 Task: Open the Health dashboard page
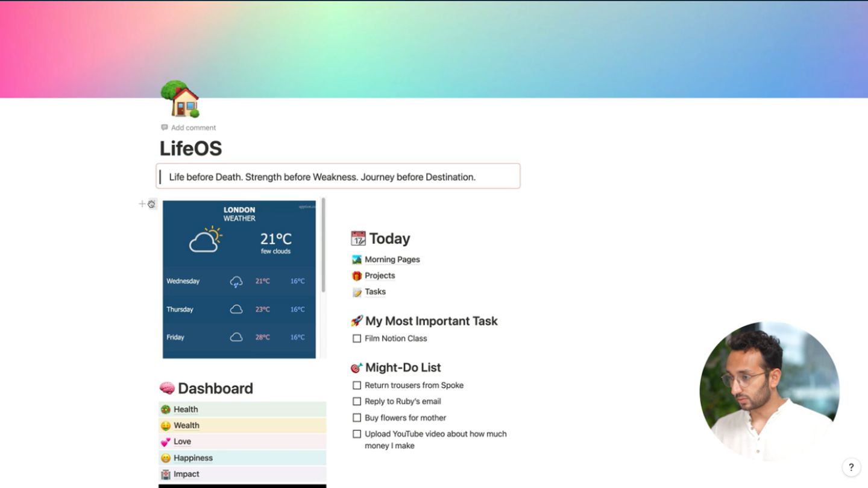tap(186, 409)
